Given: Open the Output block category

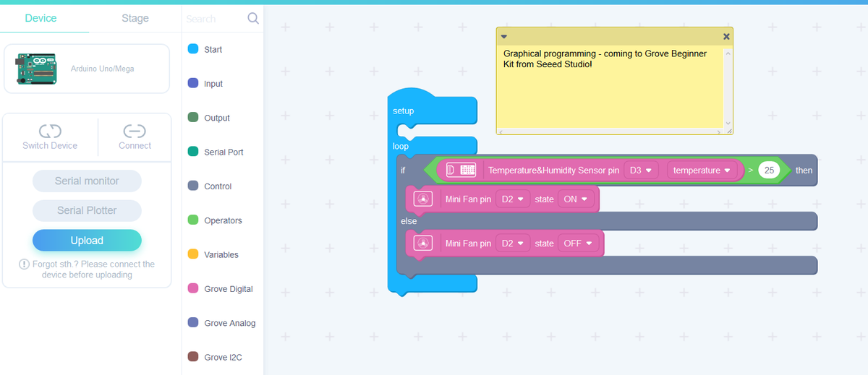Looking at the screenshot, I should [x=216, y=118].
